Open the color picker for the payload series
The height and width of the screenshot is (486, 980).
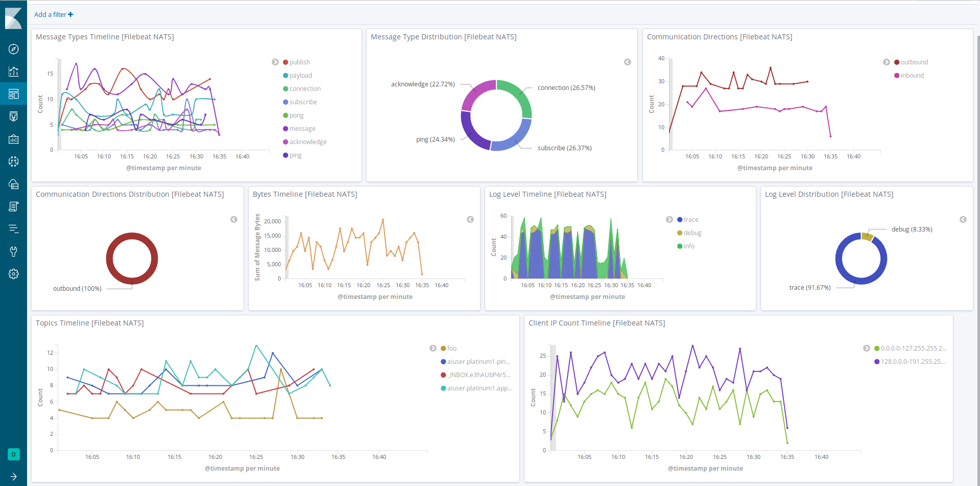(x=285, y=75)
